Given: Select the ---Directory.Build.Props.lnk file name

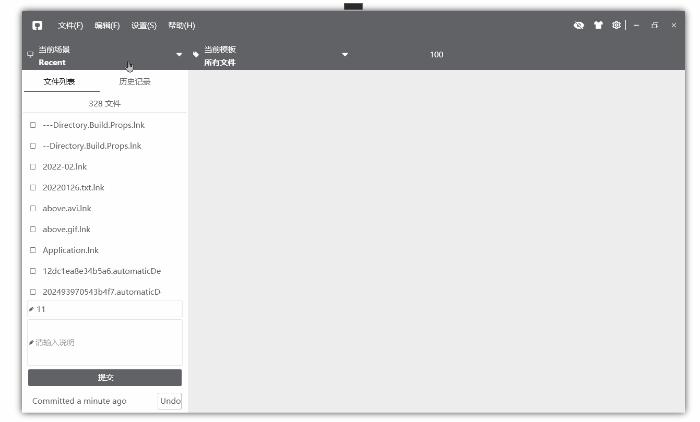Looking at the screenshot, I should [x=93, y=125].
